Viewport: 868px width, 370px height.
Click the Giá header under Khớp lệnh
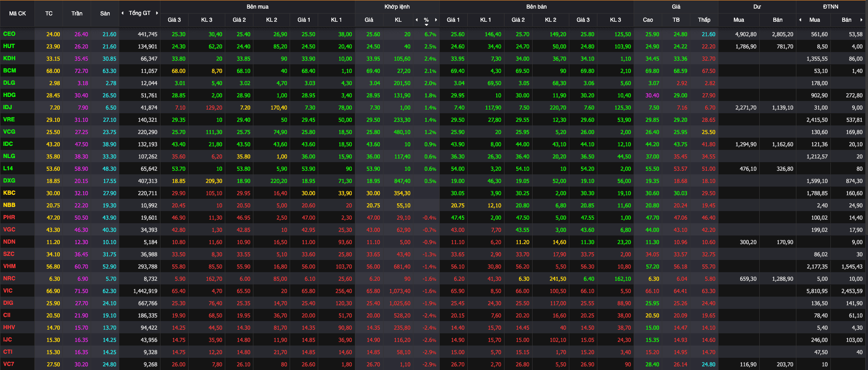coord(369,20)
